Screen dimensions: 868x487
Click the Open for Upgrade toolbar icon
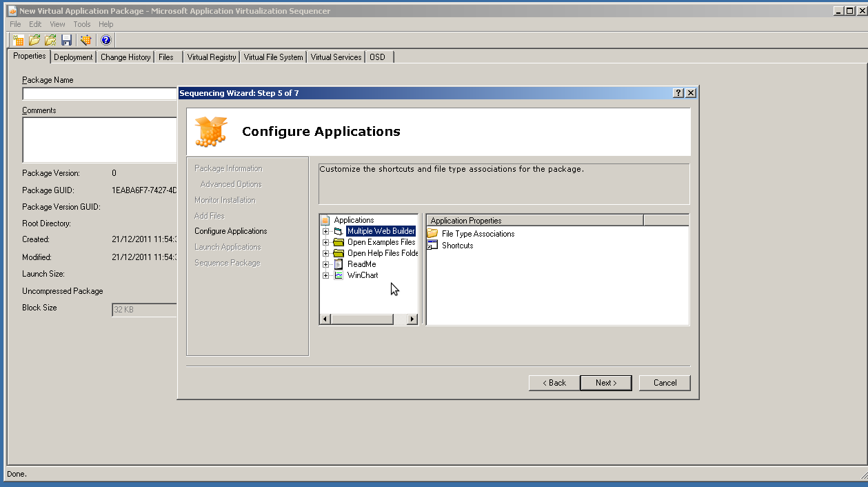point(50,40)
